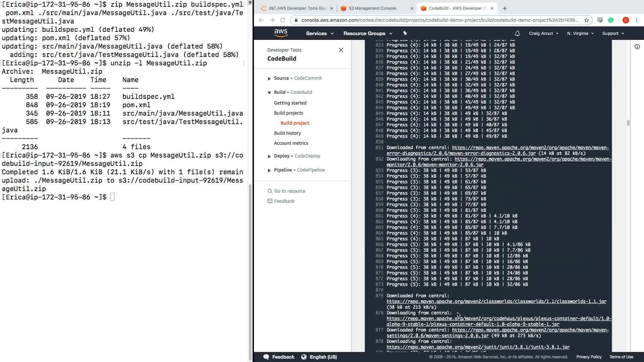Click Chrome three-dot menu icon

pos(637,20)
